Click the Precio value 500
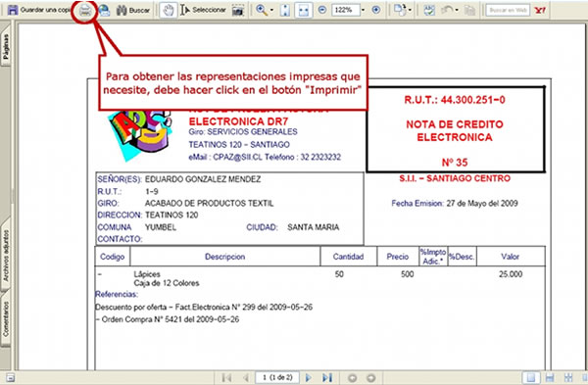The width and height of the screenshot is (588, 385). tap(407, 274)
